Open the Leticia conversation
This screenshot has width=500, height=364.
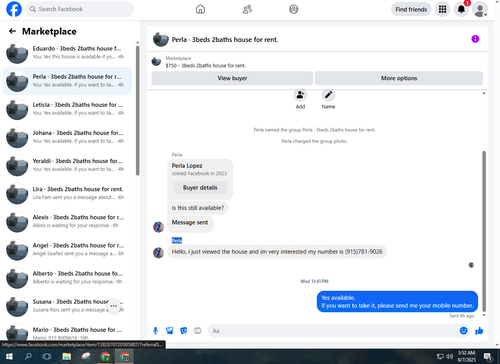point(67,109)
